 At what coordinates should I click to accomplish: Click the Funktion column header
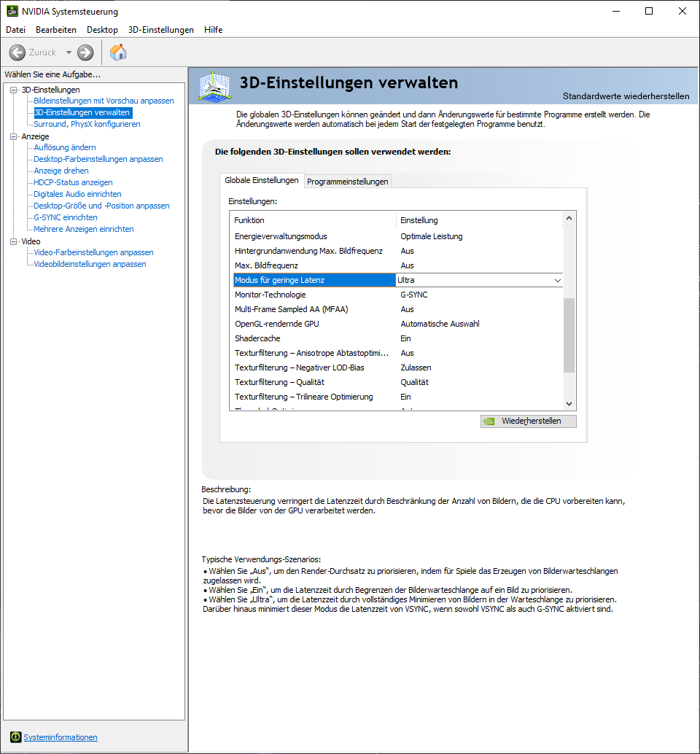(x=313, y=220)
